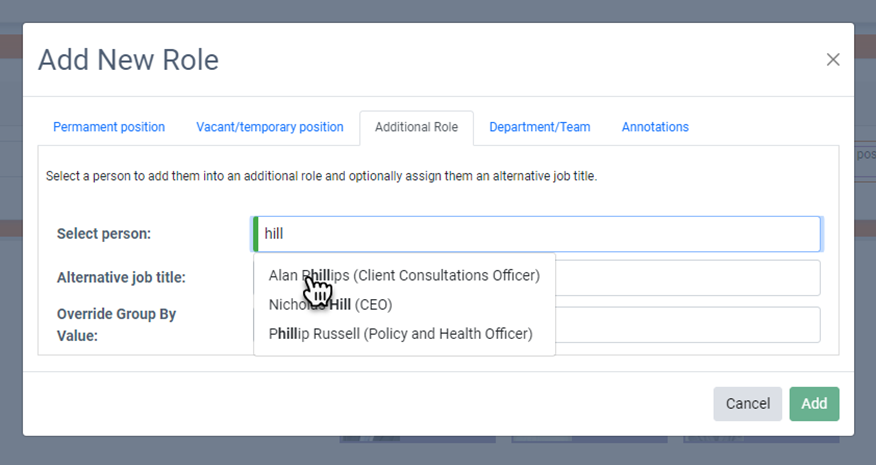876x465 pixels.
Task: Go to the Department/Team tab
Action: 539,127
